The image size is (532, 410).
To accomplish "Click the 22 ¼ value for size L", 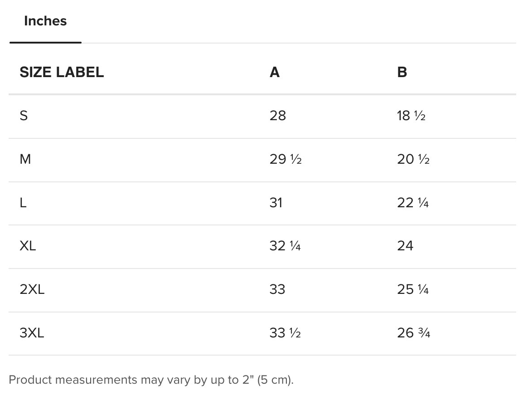I will 413,203.
